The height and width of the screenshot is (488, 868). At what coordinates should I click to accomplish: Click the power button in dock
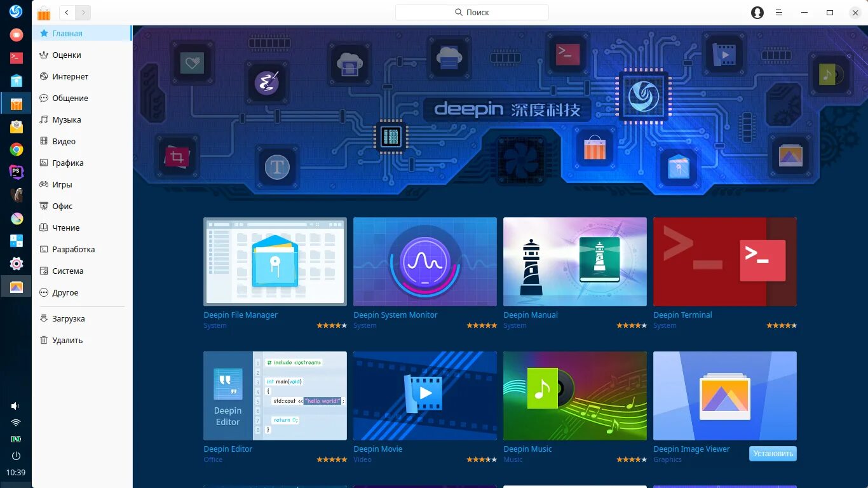pos(16,456)
